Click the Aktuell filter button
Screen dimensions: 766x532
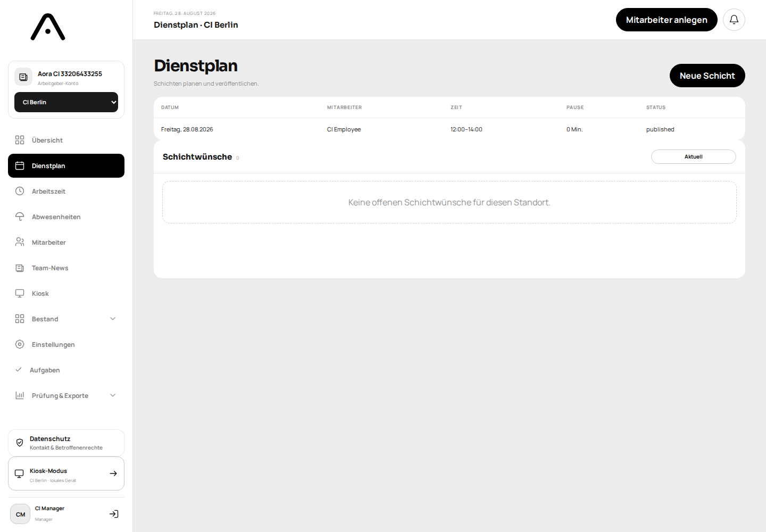coord(694,156)
